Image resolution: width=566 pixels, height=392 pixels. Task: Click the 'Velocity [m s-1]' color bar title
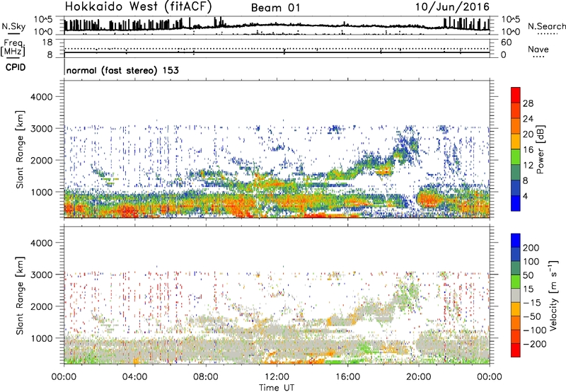pyautogui.click(x=554, y=295)
